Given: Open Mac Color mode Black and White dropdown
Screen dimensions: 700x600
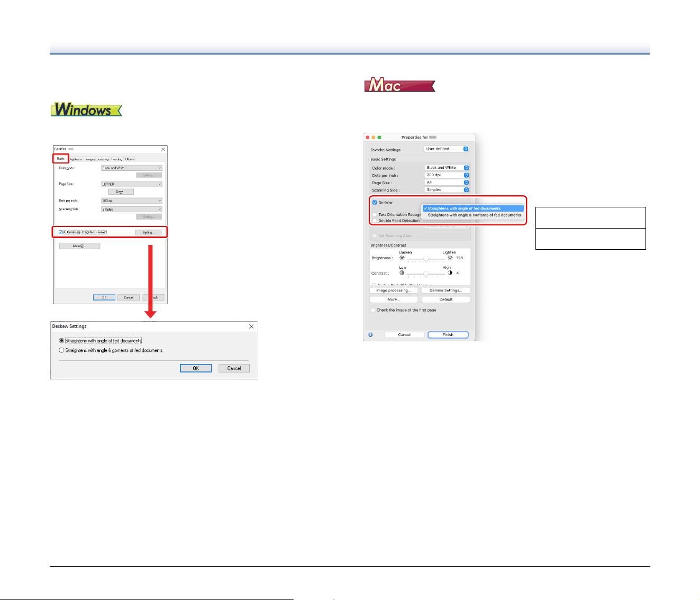Looking at the screenshot, I should [x=447, y=168].
